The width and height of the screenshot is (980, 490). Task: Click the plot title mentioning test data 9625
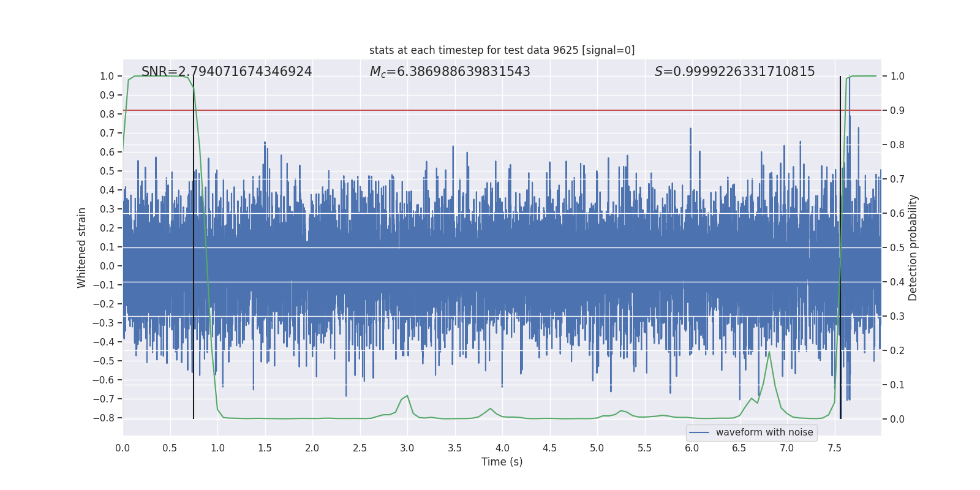[x=502, y=50]
